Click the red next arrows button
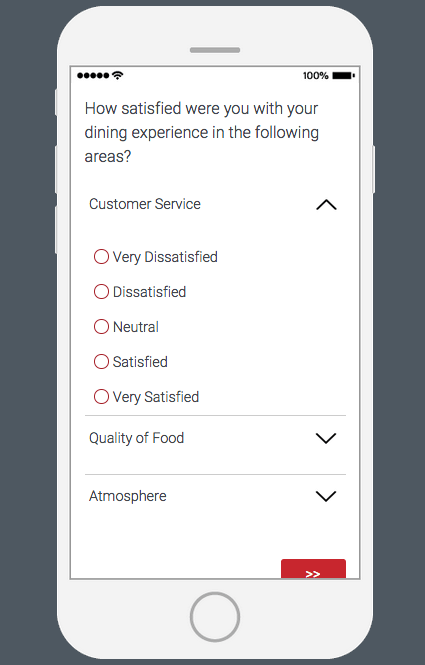The width and height of the screenshot is (425, 665). click(x=313, y=569)
